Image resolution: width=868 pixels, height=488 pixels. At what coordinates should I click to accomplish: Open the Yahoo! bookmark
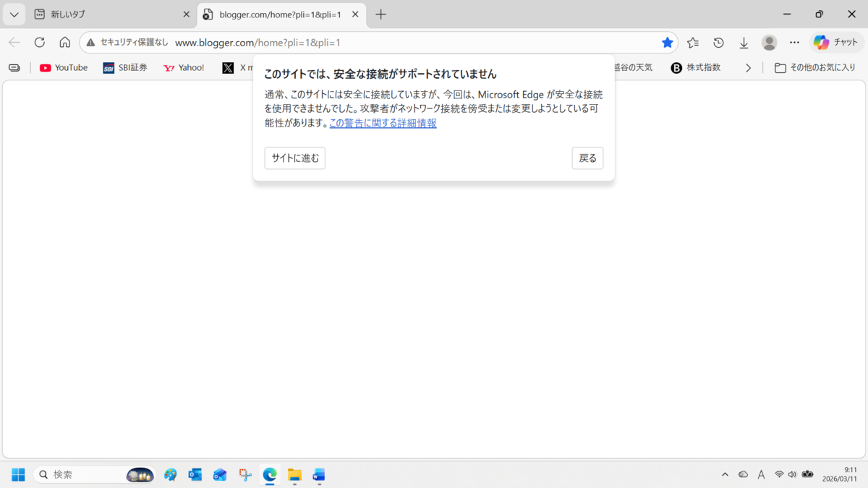pyautogui.click(x=184, y=68)
